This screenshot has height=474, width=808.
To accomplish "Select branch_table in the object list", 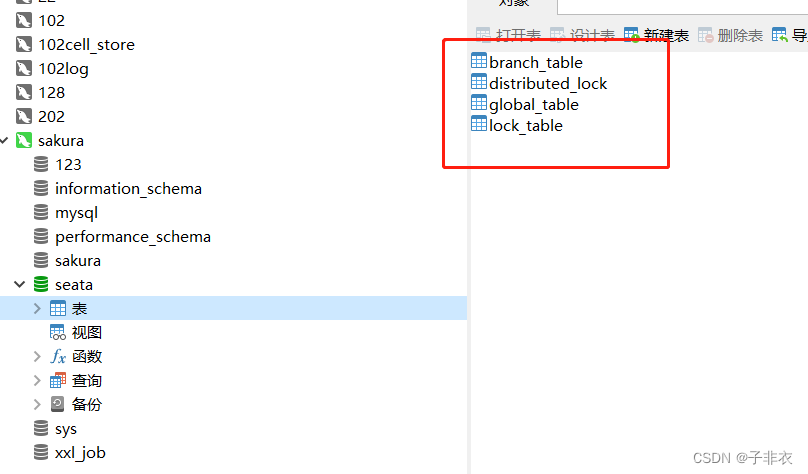I will (x=536, y=62).
